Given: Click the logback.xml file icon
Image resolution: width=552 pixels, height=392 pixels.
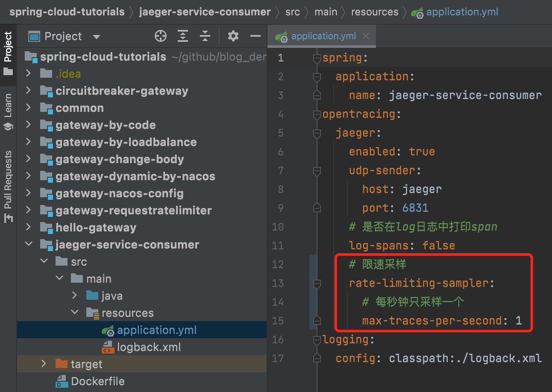Looking at the screenshot, I should [x=107, y=347].
